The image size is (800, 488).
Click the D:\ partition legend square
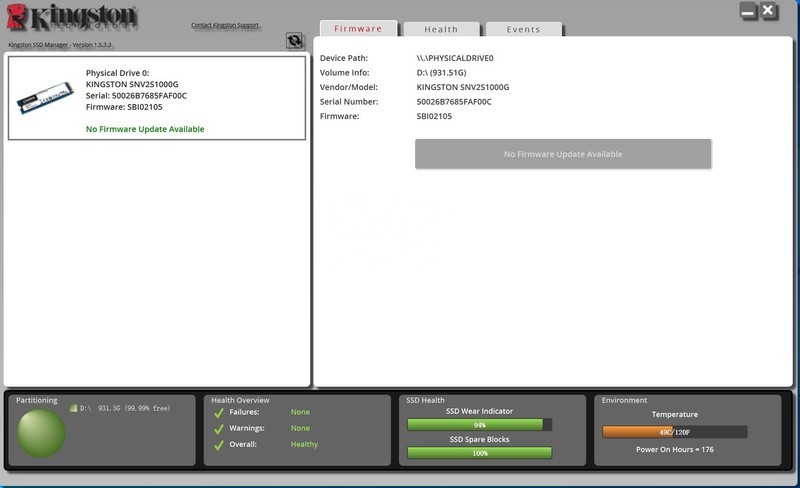(73, 408)
